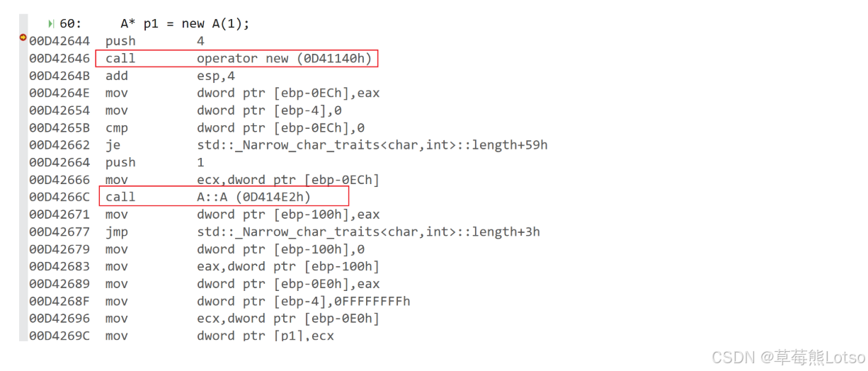Screen dimensions: 868x371
Task: Click the call operator new instruction
Action: click(x=237, y=58)
